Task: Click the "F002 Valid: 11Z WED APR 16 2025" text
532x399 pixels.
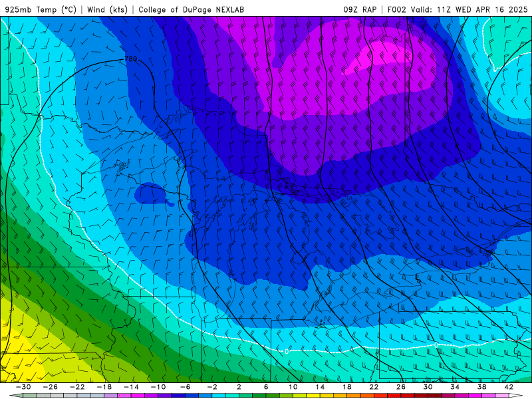Action: (458, 9)
